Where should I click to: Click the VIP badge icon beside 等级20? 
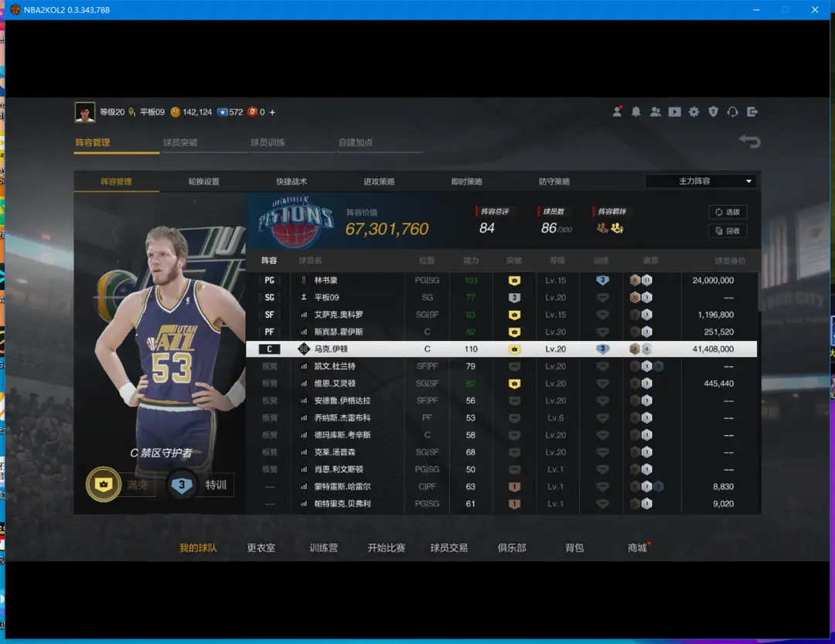click(x=131, y=112)
